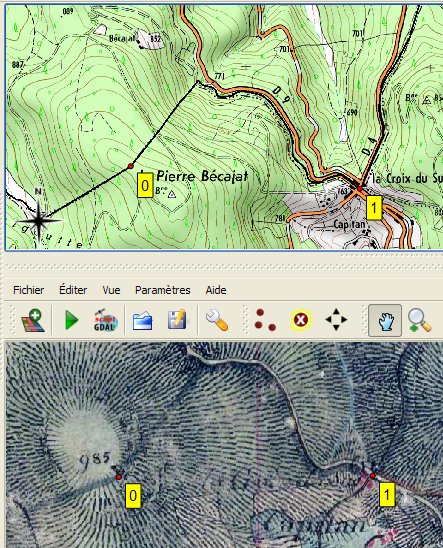Screen dimensions: 443x548
Task: Activate the Pan hand tool
Action: coord(385,320)
